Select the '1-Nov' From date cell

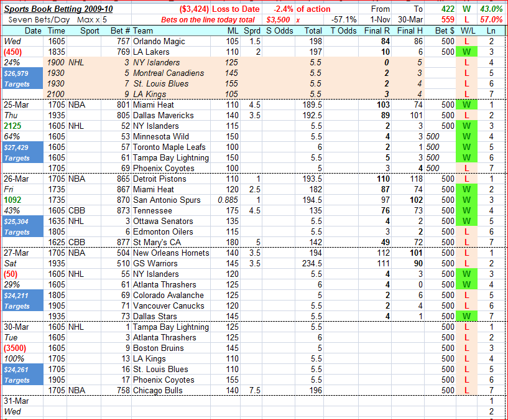380,20
